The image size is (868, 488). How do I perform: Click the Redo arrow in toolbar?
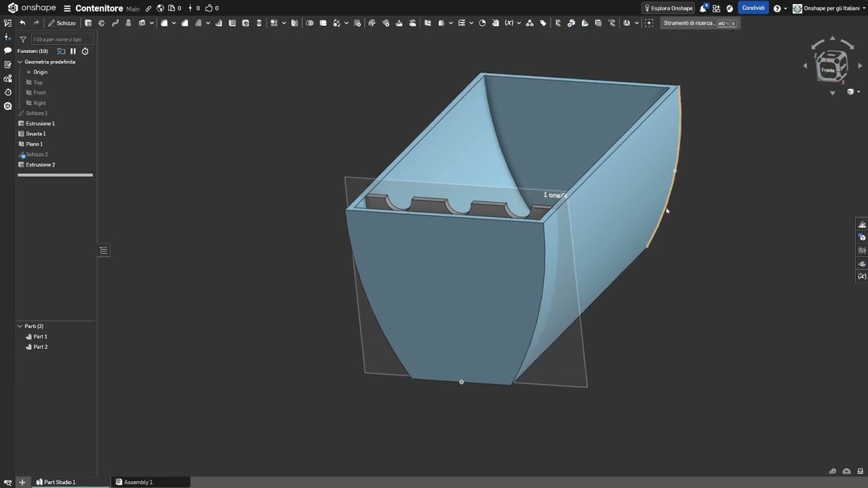coord(37,23)
